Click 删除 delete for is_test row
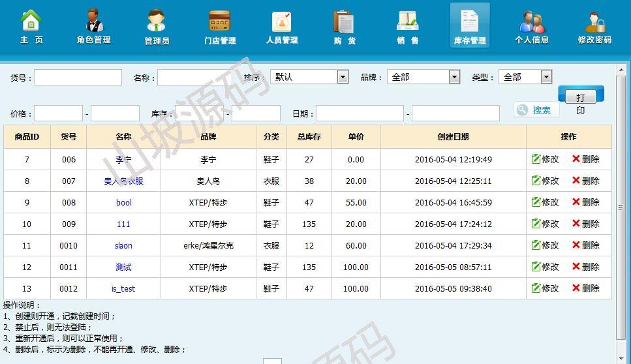Viewport: 631px width, 364px height. (x=585, y=288)
